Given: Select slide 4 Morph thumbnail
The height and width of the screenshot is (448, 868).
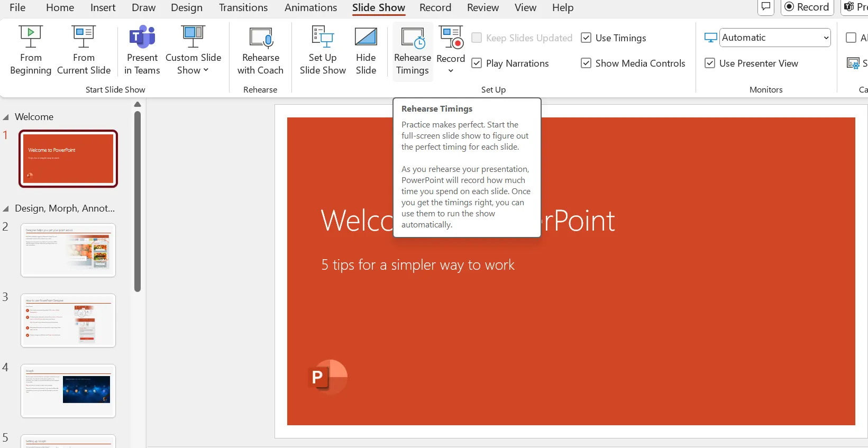Looking at the screenshot, I should tap(68, 391).
